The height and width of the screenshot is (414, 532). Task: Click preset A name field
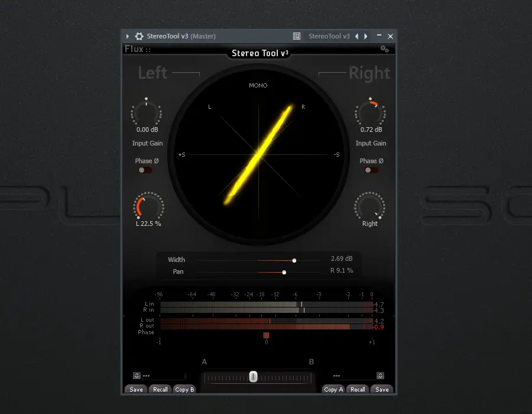164,376
